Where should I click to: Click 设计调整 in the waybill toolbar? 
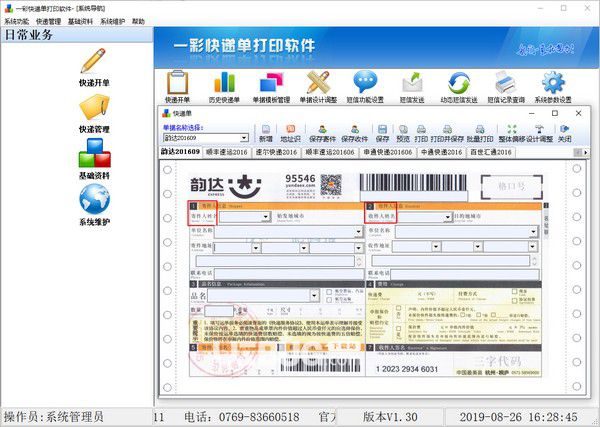click(539, 134)
